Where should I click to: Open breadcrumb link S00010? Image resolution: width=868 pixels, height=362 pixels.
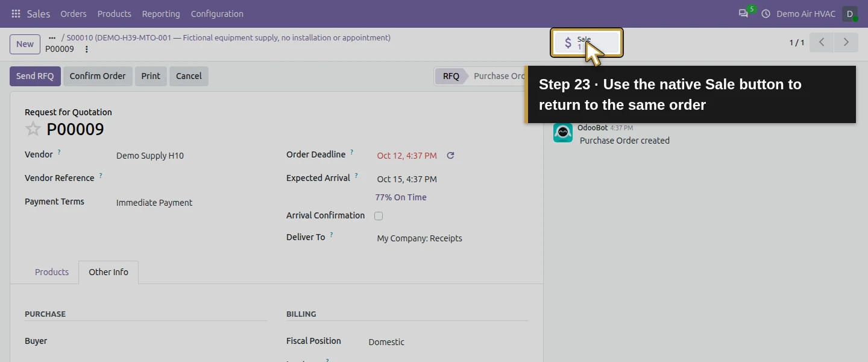click(228, 37)
